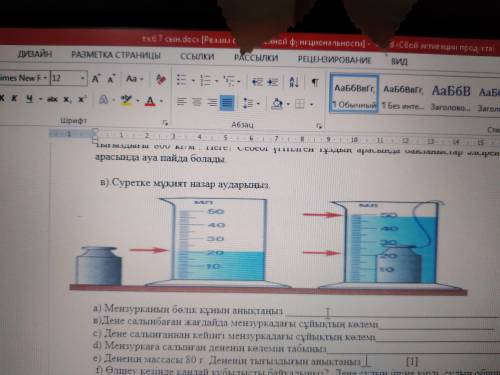
Task: Increase font size with the grow font icon
Action: (96, 79)
